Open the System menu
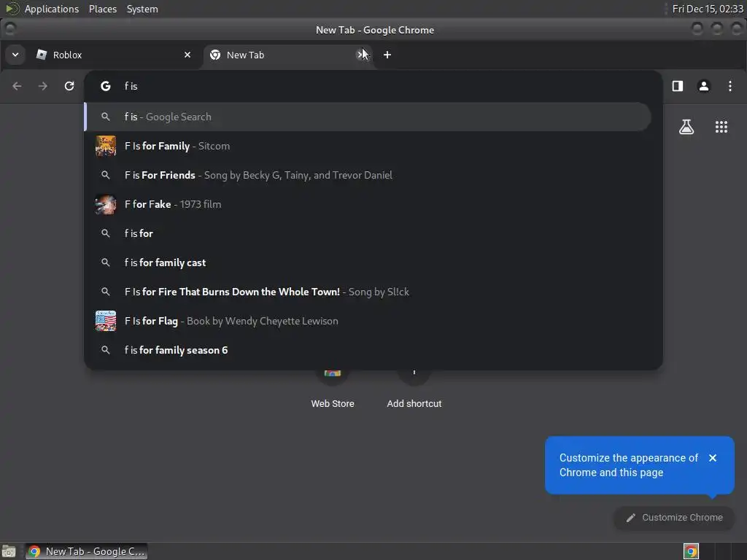The image size is (747, 560). pyautogui.click(x=142, y=9)
